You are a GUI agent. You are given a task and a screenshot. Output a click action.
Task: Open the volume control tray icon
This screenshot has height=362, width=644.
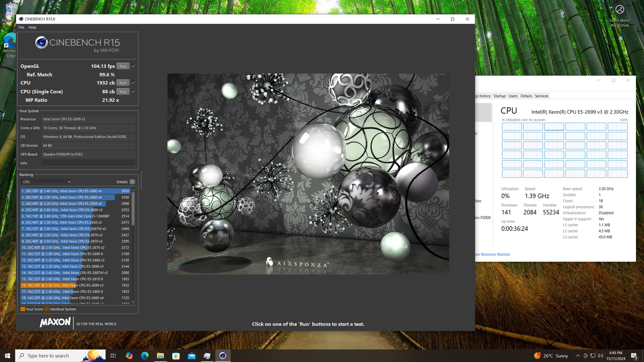pyautogui.click(x=600, y=356)
